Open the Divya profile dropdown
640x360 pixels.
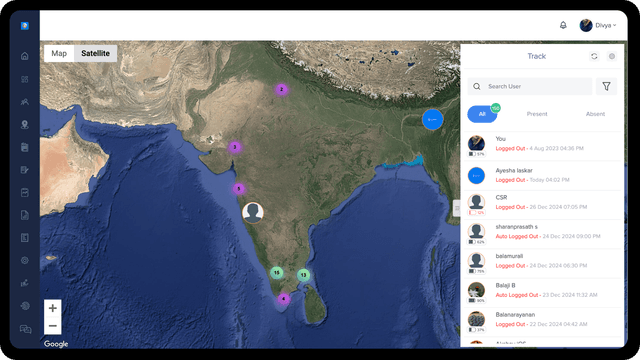[x=598, y=25]
